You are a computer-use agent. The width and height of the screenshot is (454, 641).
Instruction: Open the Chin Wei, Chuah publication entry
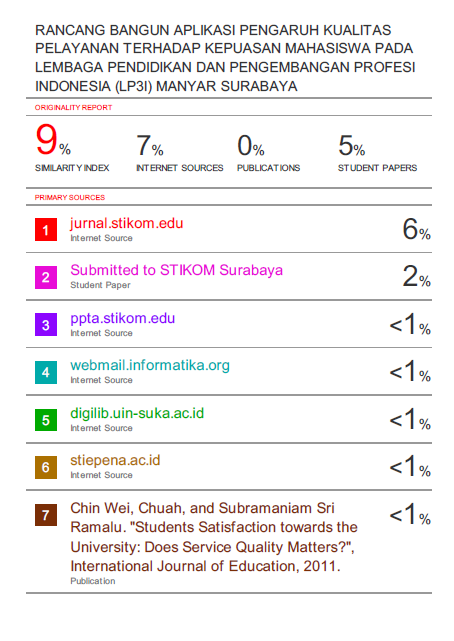pos(214,537)
